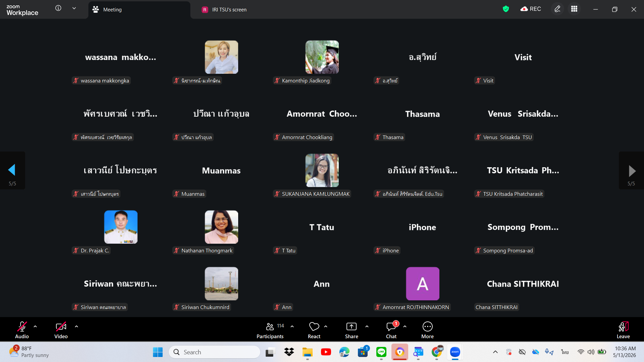The image size is (644, 362).
Task: Click Muanmas name label
Action: (189, 194)
